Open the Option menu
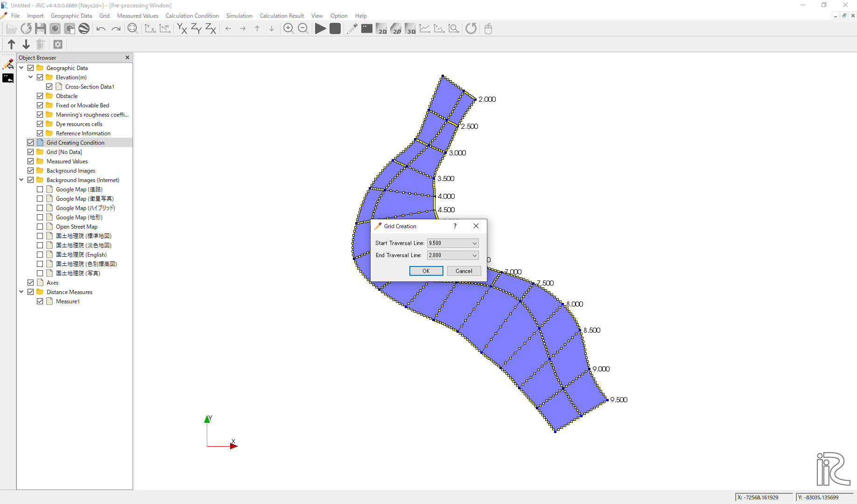857x504 pixels. point(339,16)
